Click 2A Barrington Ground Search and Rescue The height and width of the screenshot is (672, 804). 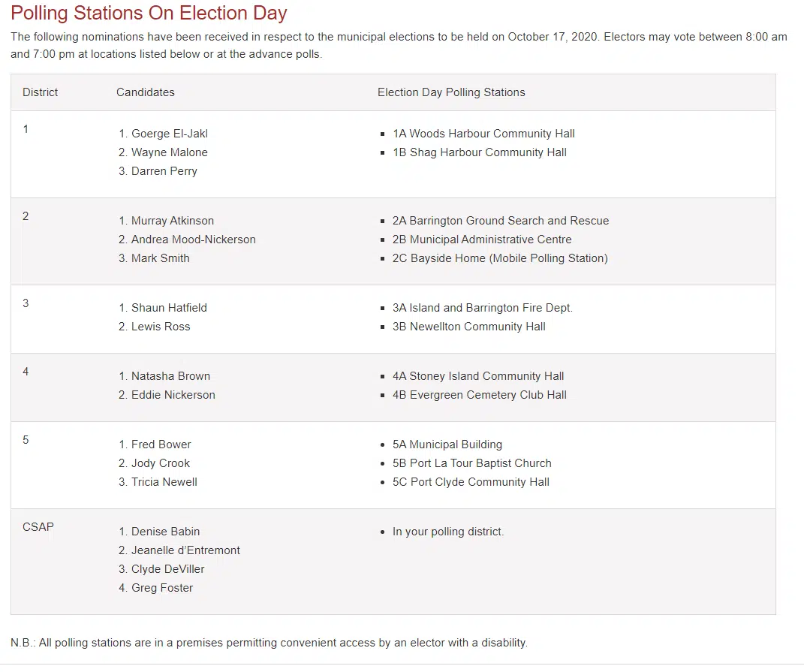coord(501,221)
